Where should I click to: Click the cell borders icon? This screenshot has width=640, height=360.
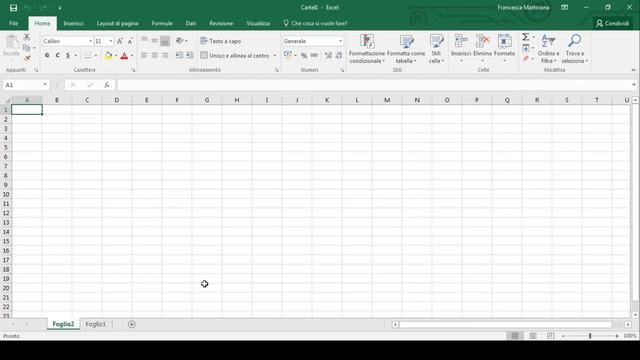tap(87, 56)
